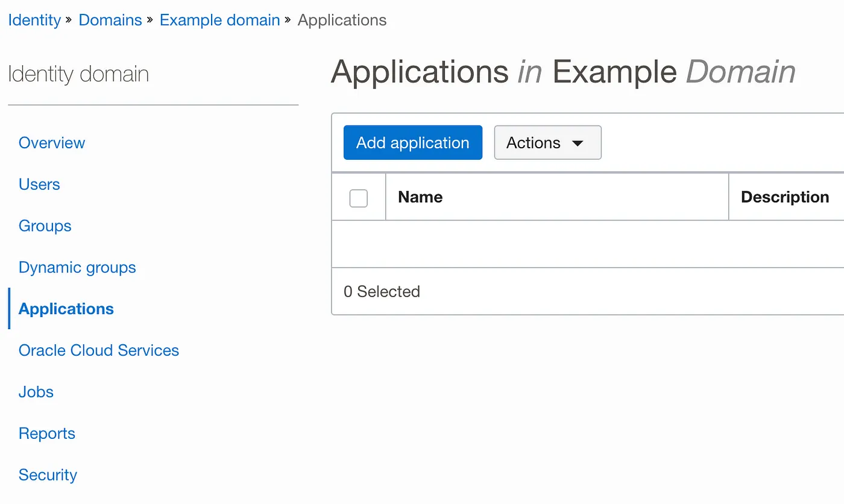Open the Groups sidebar page

coord(45,226)
